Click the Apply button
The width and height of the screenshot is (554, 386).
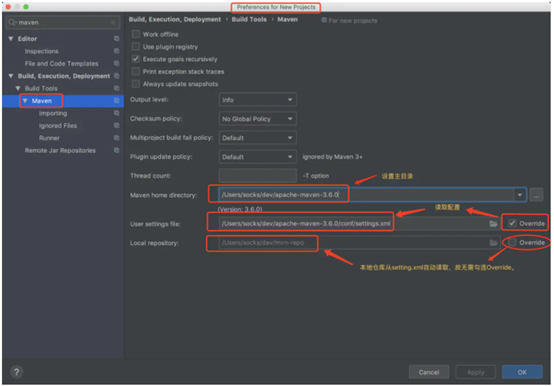point(476,372)
